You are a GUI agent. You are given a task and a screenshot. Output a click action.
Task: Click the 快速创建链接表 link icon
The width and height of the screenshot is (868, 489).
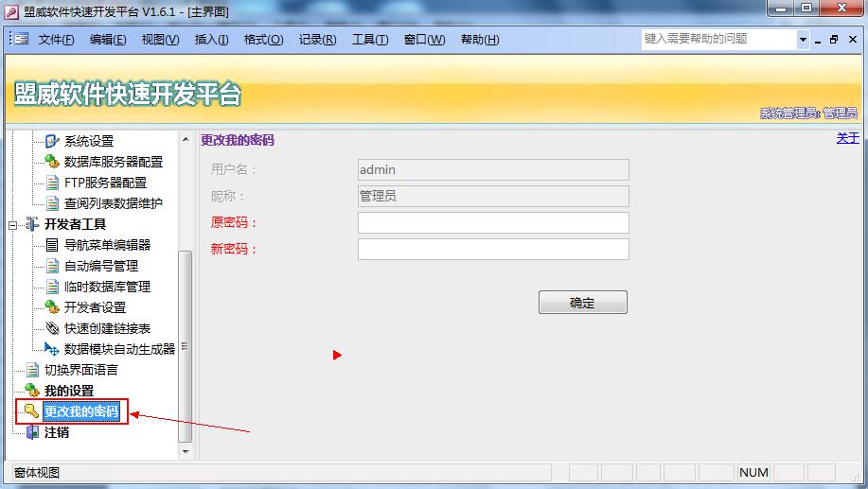[52, 328]
